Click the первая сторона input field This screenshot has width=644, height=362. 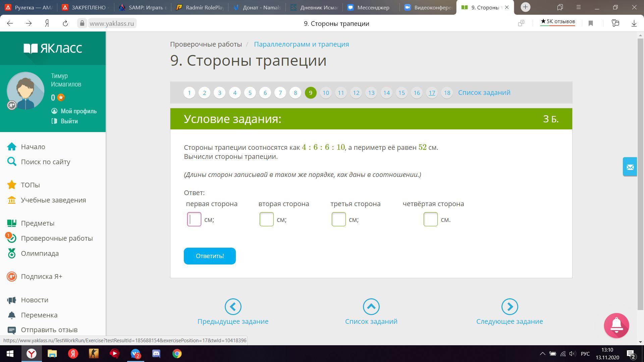(x=194, y=219)
